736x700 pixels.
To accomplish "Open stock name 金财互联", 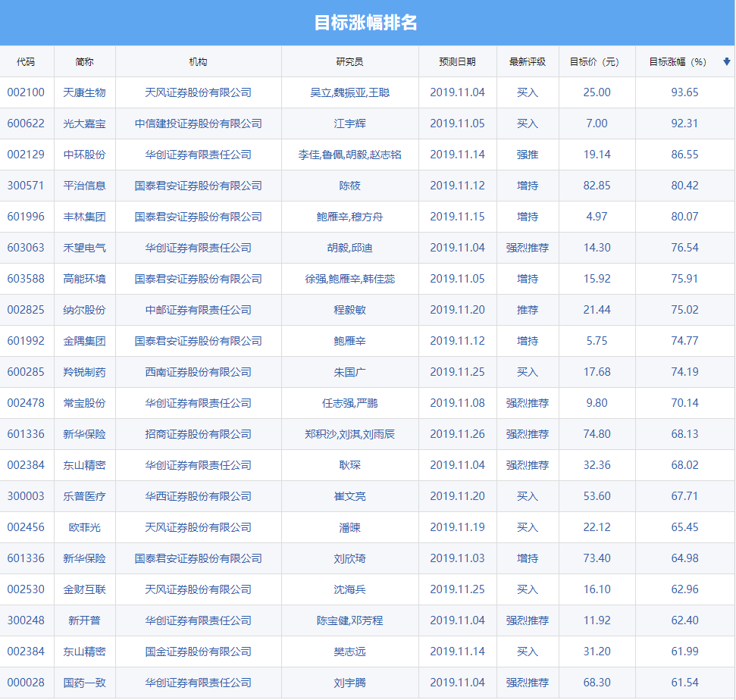I will [84, 589].
